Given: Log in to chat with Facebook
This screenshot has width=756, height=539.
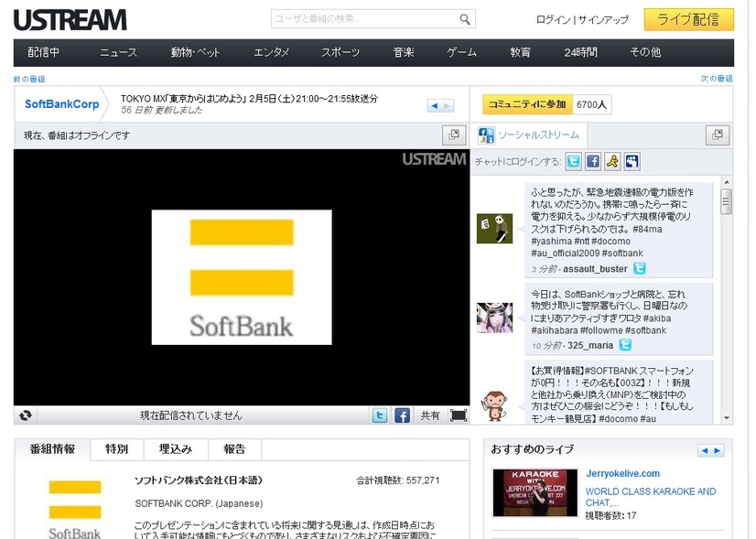Looking at the screenshot, I should (x=593, y=161).
